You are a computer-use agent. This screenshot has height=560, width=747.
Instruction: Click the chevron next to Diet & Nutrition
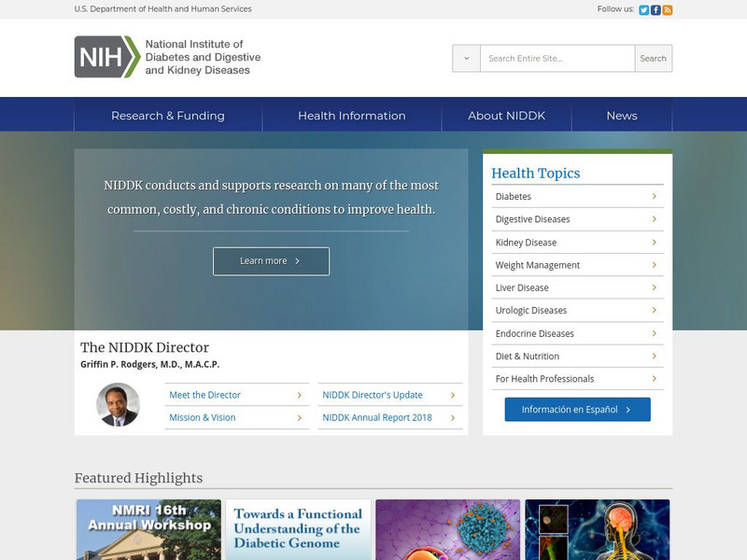click(655, 356)
